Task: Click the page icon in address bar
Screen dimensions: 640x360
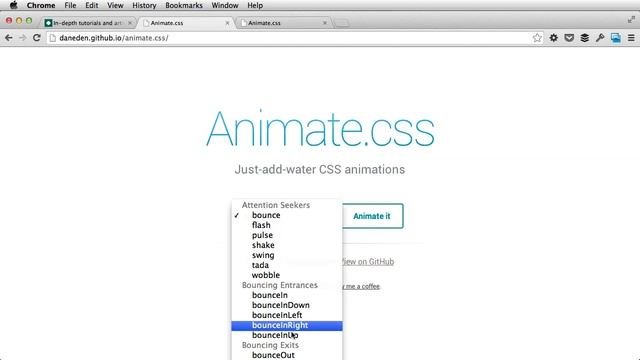Action: click(53, 38)
